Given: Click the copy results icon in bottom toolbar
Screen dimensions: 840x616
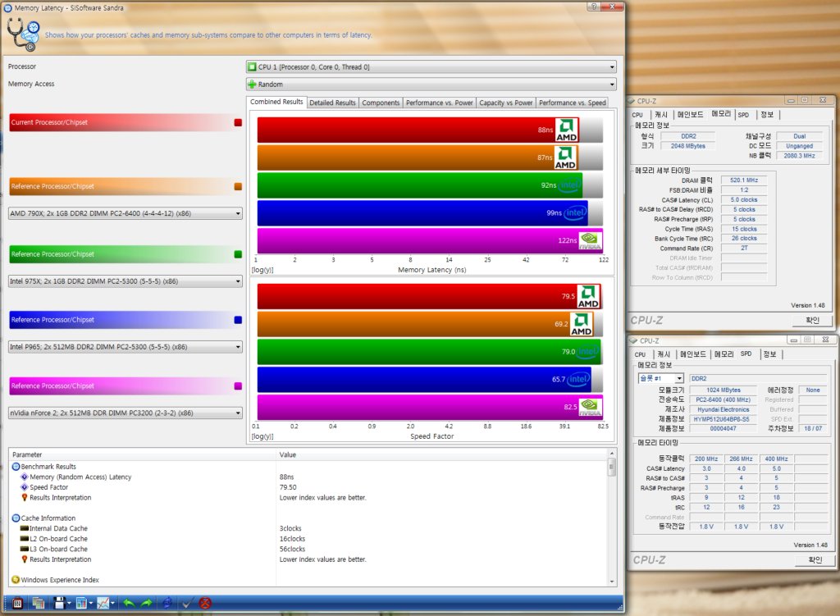Looking at the screenshot, I should tap(38, 603).
